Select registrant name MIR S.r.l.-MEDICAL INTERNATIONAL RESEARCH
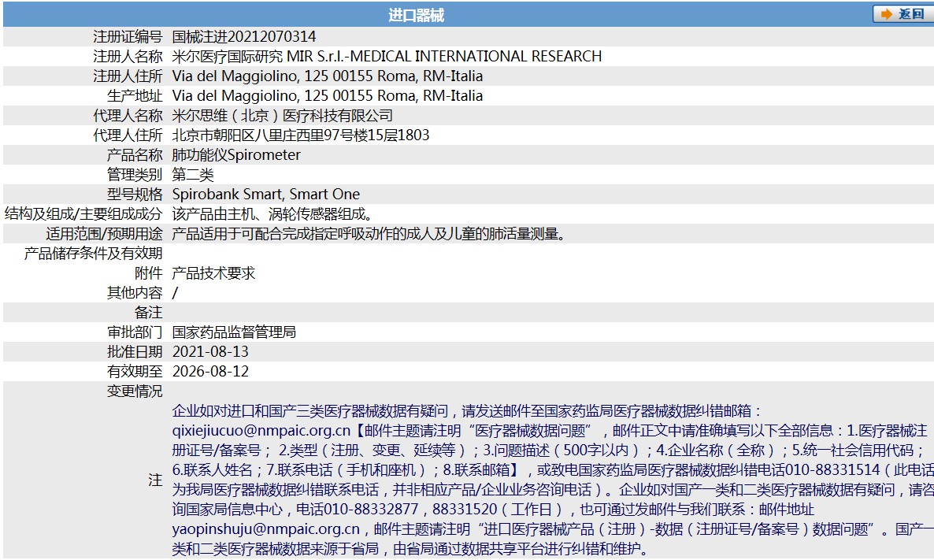Image resolution: width=934 pixels, height=560 pixels. point(444,57)
